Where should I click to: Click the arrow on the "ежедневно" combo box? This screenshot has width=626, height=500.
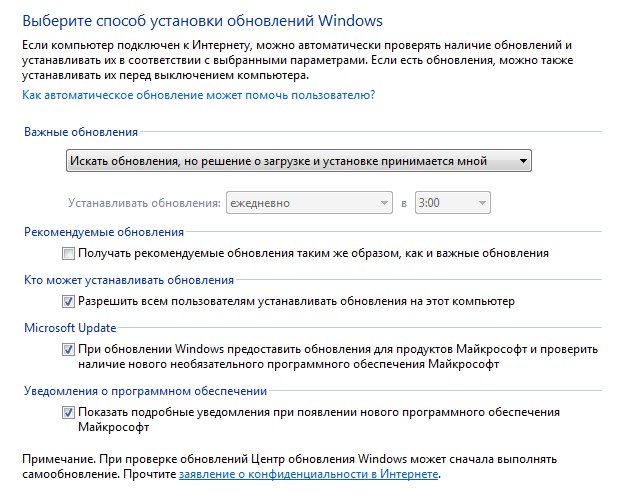383,203
